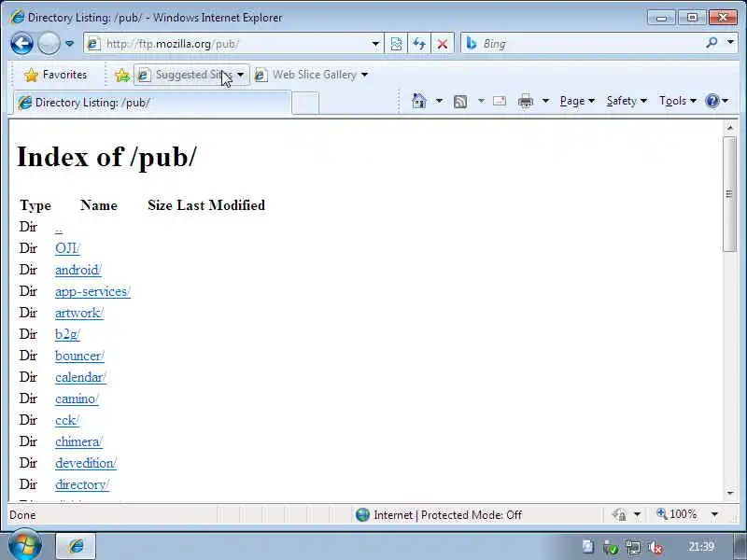Image resolution: width=747 pixels, height=560 pixels.
Task: Open the directory/ directory link
Action: 82,484
